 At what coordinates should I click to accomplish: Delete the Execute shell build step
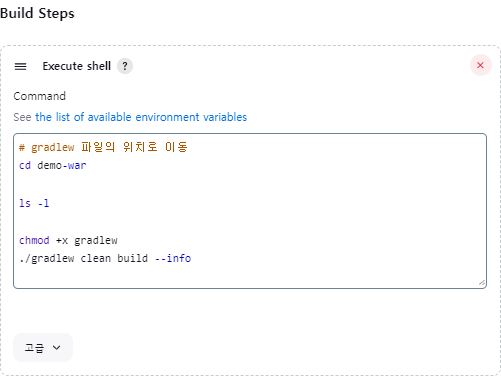(x=481, y=65)
